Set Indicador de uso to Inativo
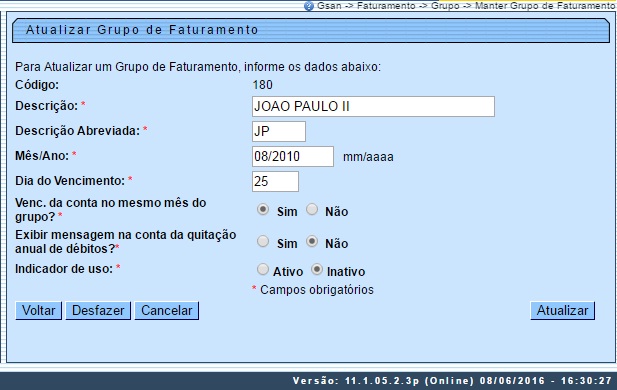 317,269
